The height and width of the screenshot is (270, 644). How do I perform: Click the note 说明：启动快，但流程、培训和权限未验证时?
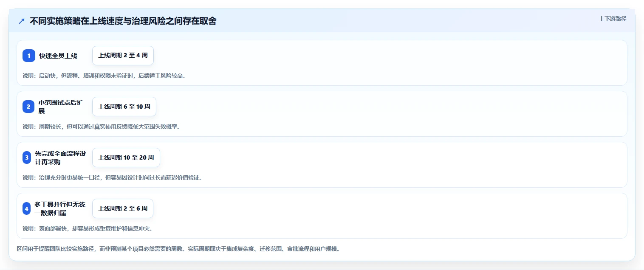(x=104, y=76)
